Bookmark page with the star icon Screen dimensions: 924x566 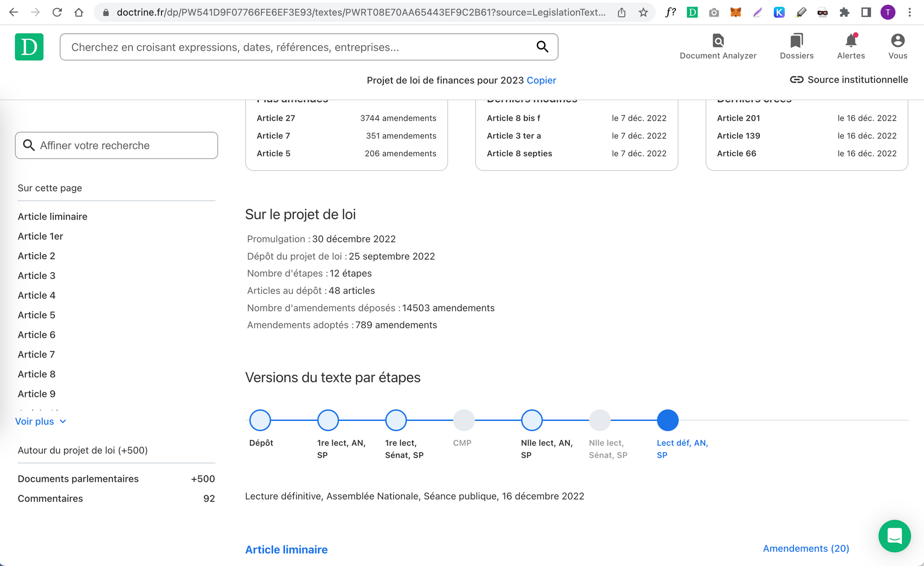tap(643, 12)
